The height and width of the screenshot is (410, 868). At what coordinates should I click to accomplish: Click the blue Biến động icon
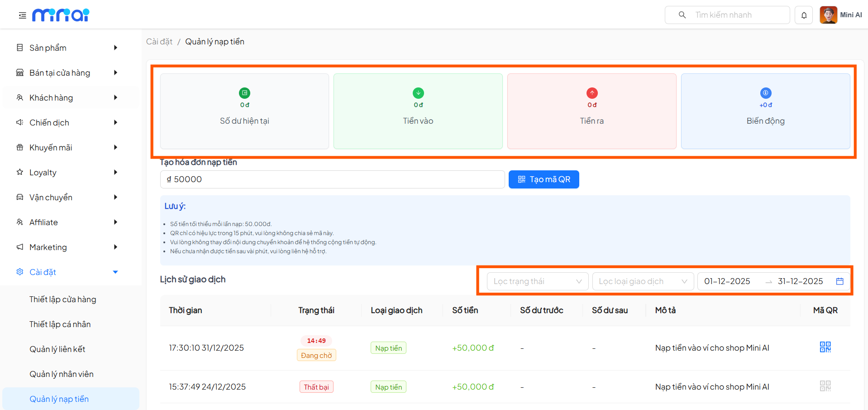click(x=765, y=93)
